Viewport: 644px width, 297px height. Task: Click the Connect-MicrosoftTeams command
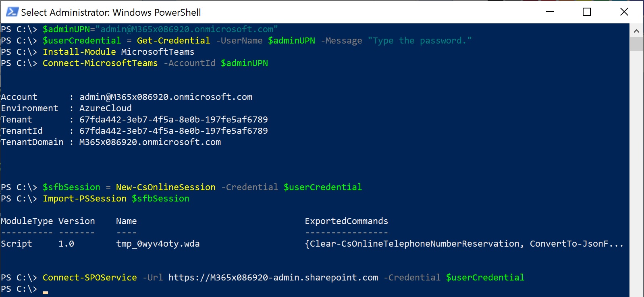[100, 63]
